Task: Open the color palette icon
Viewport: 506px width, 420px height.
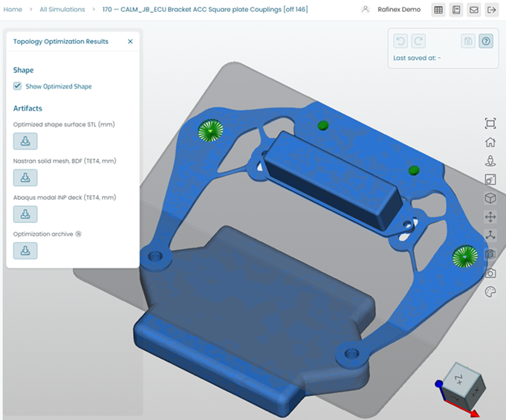Action: coord(490,292)
